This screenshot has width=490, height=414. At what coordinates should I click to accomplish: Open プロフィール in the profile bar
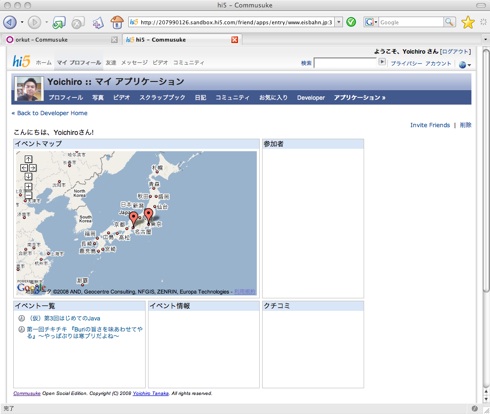66,97
